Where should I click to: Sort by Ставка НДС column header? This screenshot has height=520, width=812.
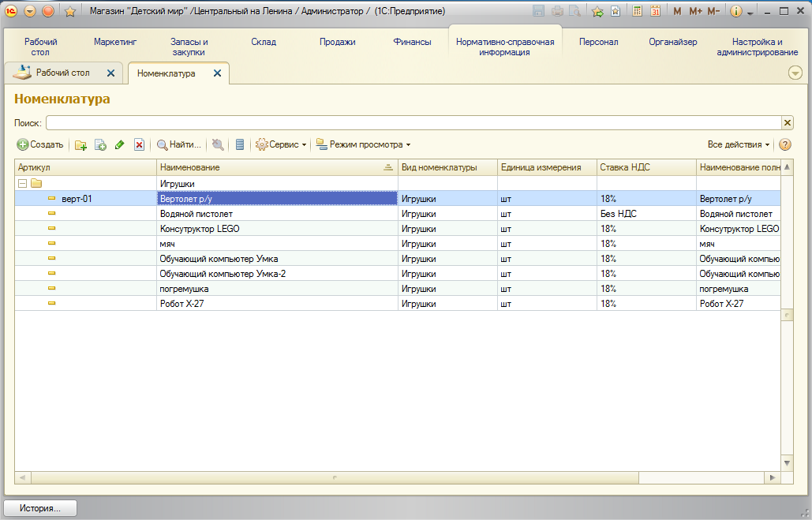646,167
